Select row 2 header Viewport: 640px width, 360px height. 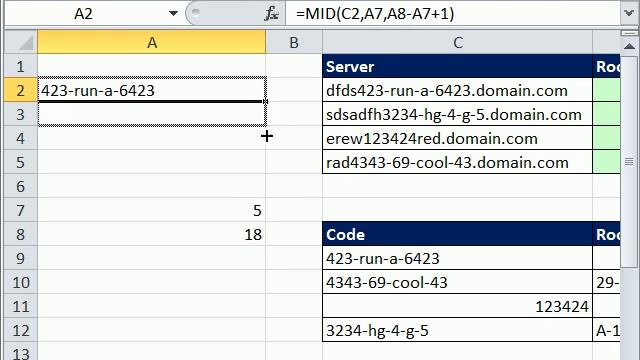pyautogui.click(x=20, y=90)
